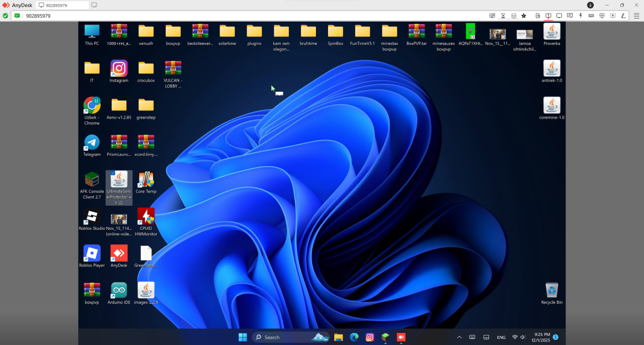
Task: Click the star favorite icon
Action: (524, 16)
